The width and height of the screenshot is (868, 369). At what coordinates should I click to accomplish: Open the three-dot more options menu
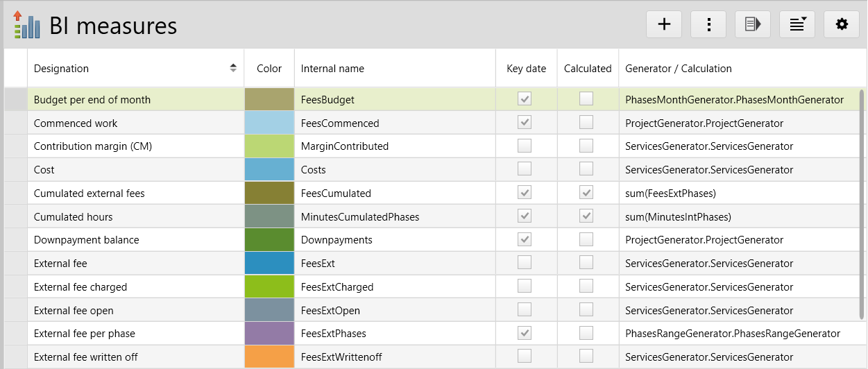[708, 24]
